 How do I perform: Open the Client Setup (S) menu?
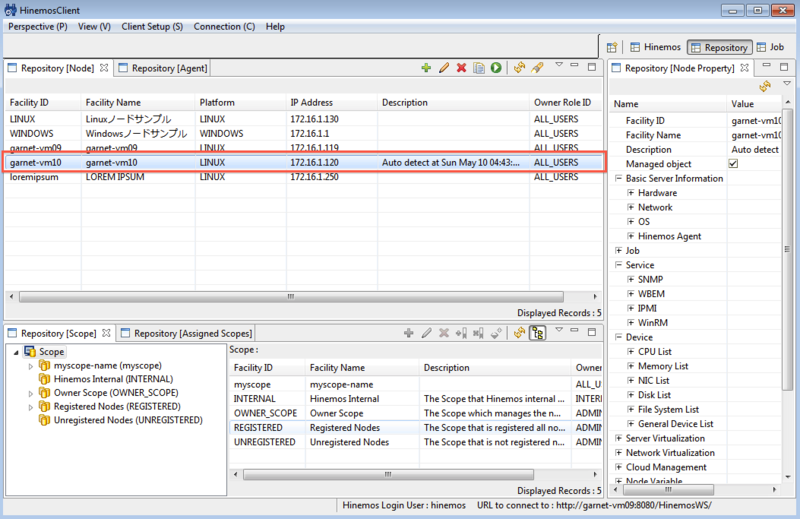[152, 27]
